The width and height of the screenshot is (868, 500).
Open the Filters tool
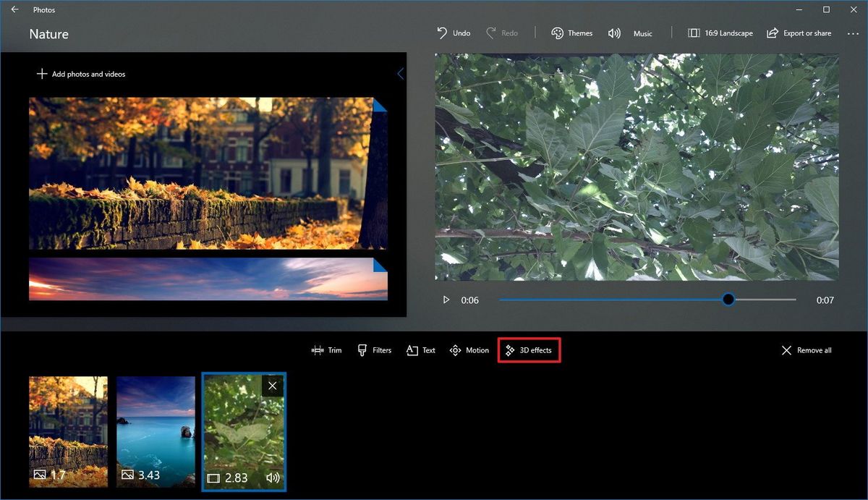374,349
